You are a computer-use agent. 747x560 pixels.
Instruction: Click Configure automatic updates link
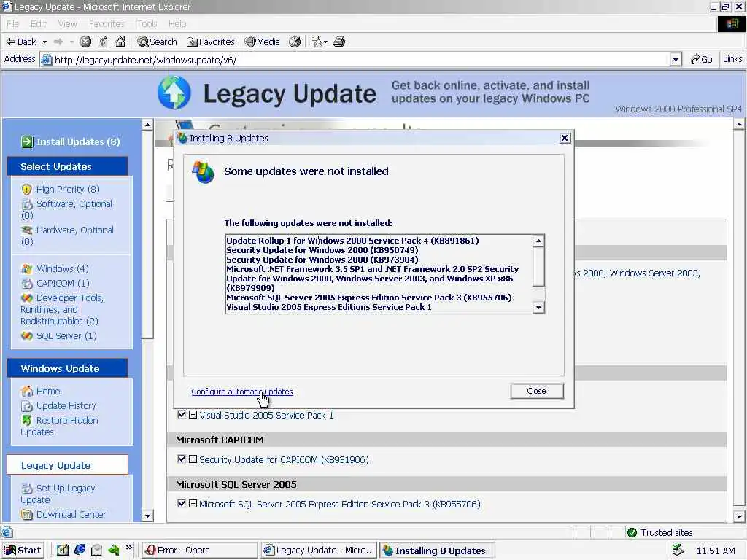pos(242,392)
